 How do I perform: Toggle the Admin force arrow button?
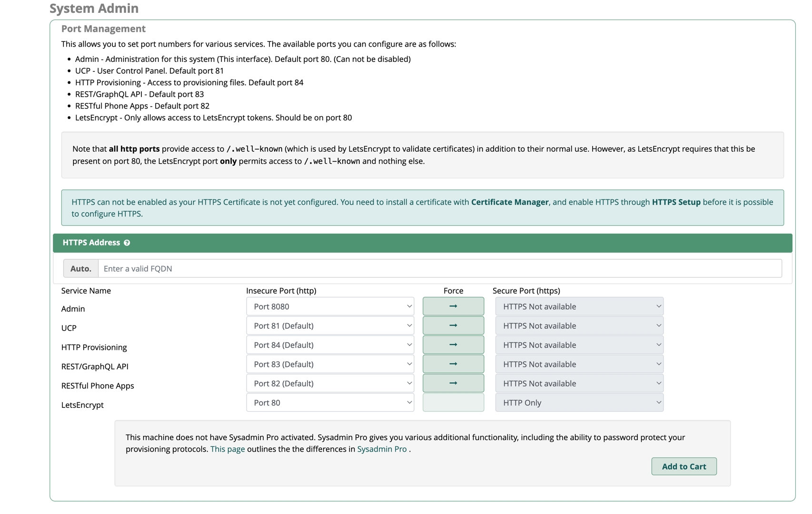(x=453, y=306)
